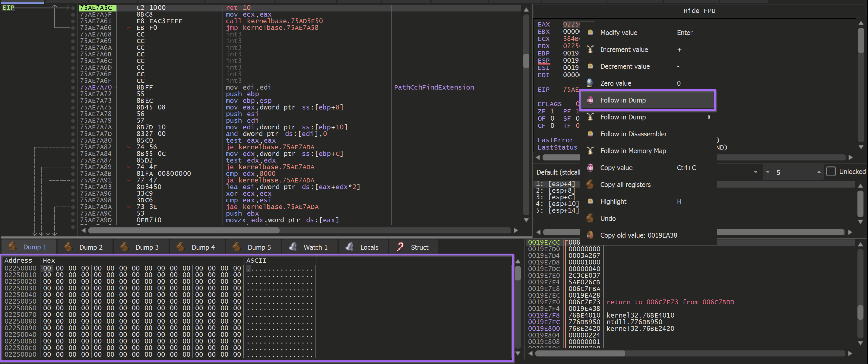
Task: Click the icon next to Copy old value
Action: 590,235
